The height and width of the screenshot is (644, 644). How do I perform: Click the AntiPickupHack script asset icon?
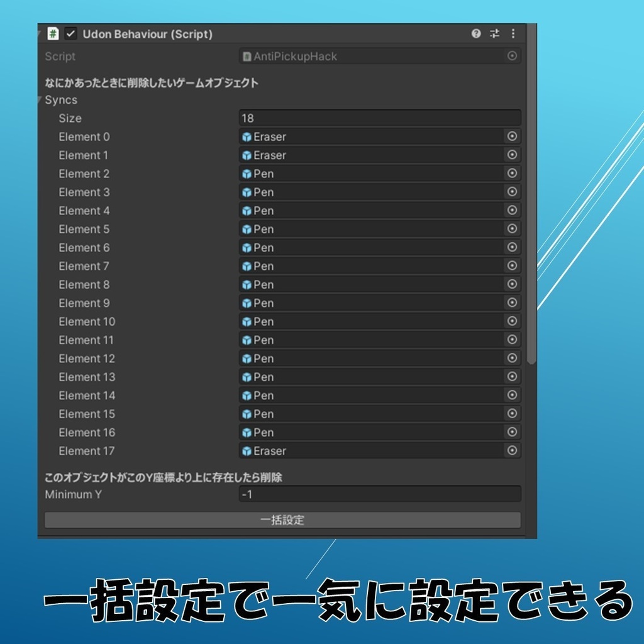pos(247,57)
